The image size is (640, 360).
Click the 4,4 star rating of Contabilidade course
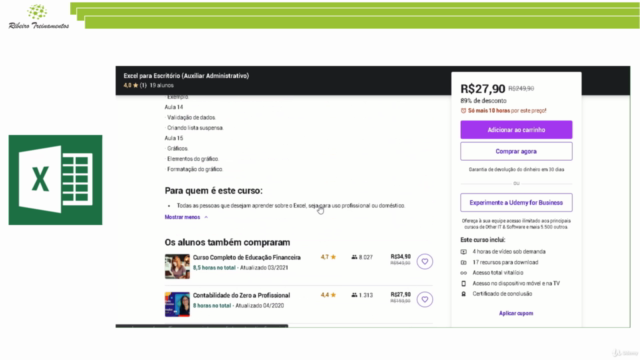pyautogui.click(x=328, y=295)
